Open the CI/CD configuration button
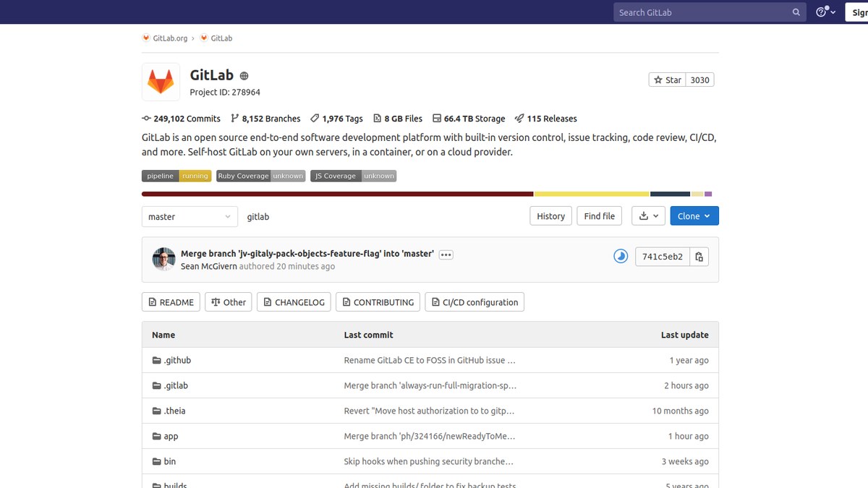 coord(475,302)
